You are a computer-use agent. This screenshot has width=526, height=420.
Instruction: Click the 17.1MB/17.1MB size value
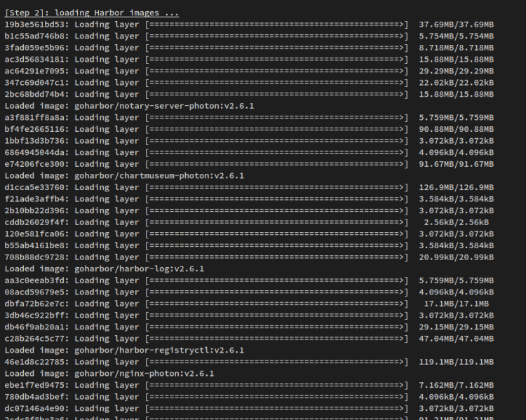(457, 304)
